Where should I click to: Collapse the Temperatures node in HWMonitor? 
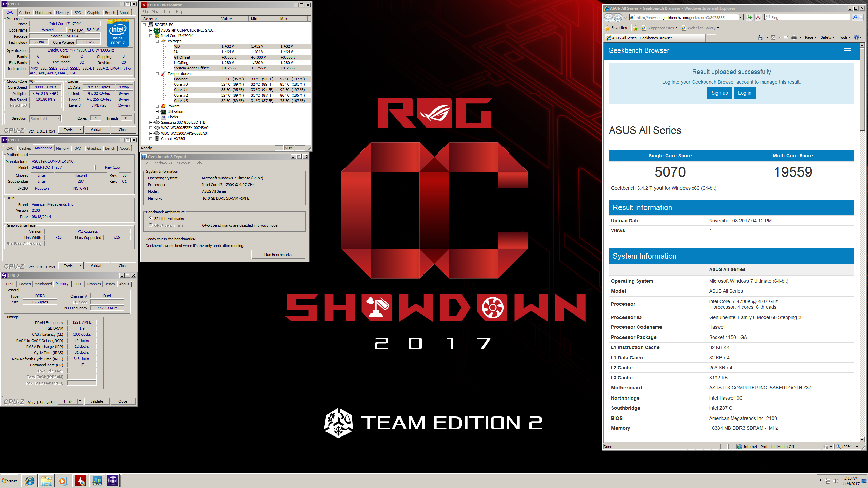(x=157, y=74)
